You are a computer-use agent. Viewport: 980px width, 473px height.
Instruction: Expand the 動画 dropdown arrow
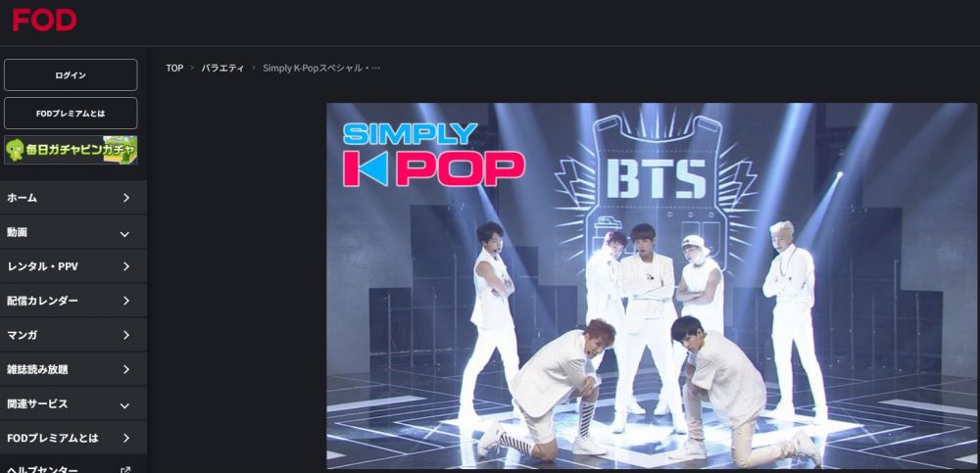pyautogui.click(x=125, y=234)
